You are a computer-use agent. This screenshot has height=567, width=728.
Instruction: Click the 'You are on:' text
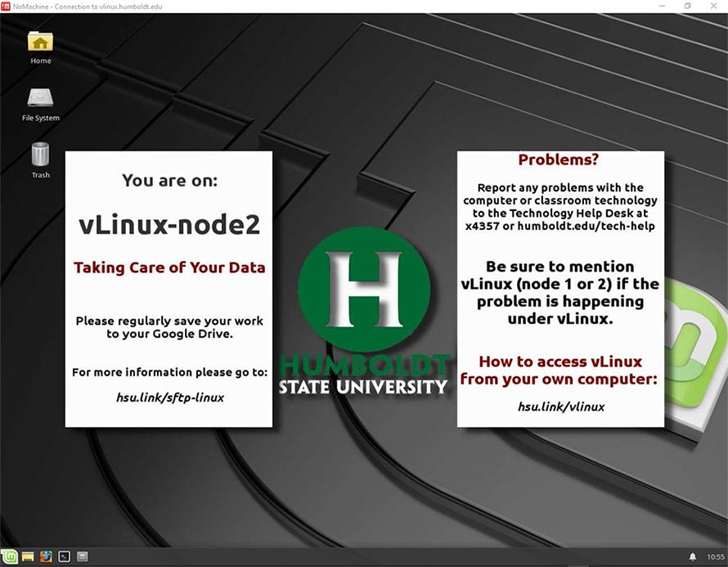(x=170, y=180)
